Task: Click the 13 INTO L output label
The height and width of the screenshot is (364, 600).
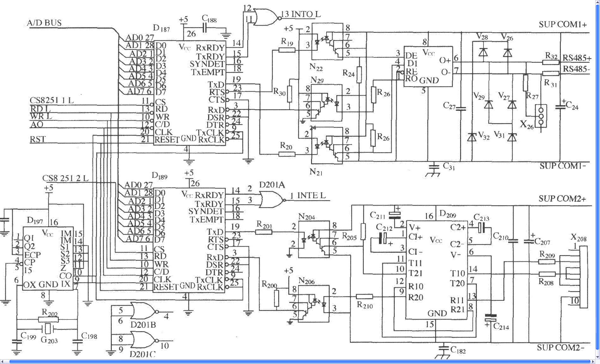Action: [301, 14]
